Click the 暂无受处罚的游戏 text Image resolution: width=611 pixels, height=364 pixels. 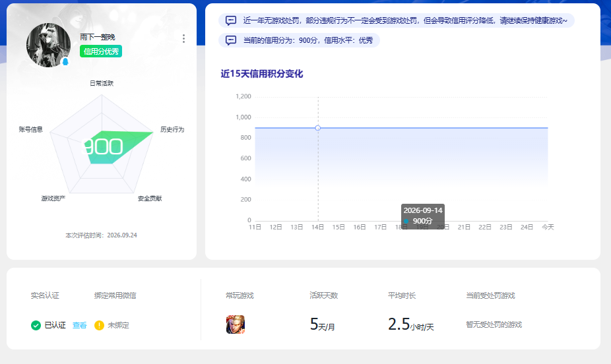point(494,324)
